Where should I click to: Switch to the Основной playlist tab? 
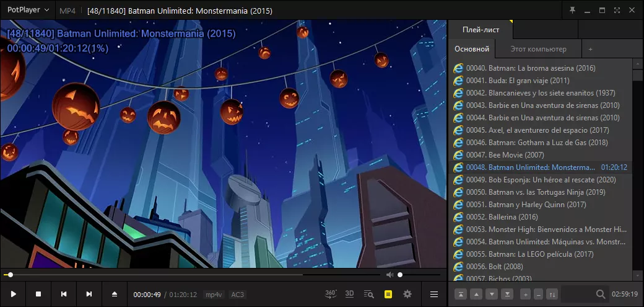[471, 49]
